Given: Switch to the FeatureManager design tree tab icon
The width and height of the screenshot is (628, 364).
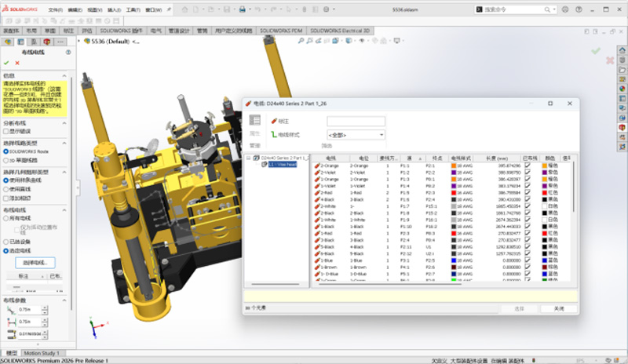Looking at the screenshot, I should [7, 42].
